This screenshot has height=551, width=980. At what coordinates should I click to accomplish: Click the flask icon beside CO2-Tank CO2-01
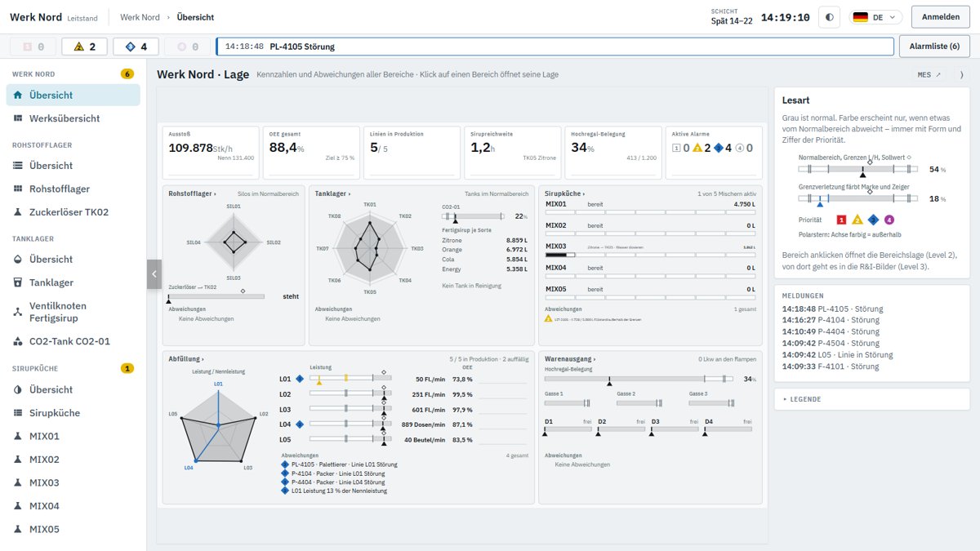coord(18,341)
